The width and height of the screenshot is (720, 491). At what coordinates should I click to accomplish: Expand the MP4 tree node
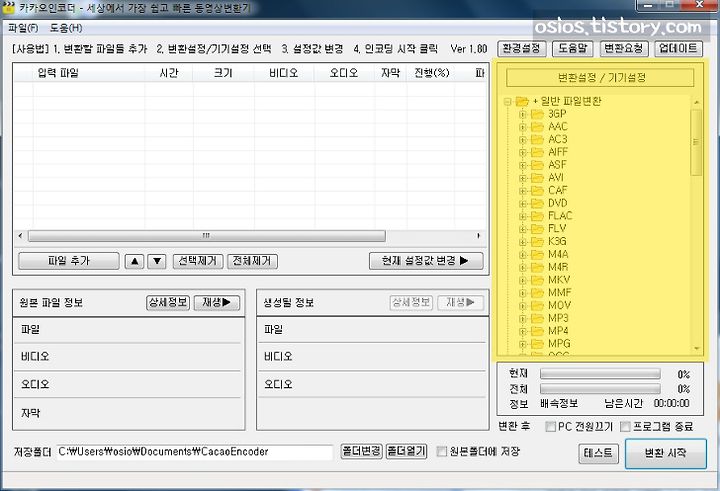point(523,331)
